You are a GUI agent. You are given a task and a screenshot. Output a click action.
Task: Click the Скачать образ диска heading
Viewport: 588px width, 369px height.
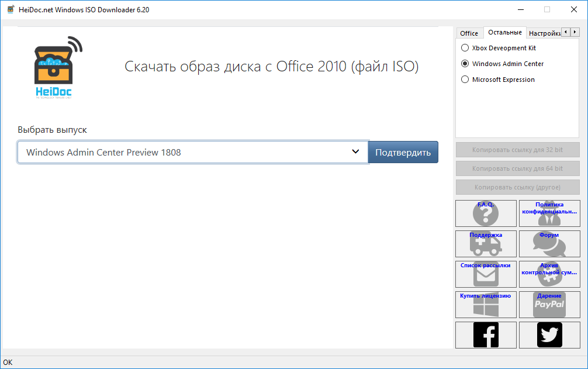pos(272,67)
